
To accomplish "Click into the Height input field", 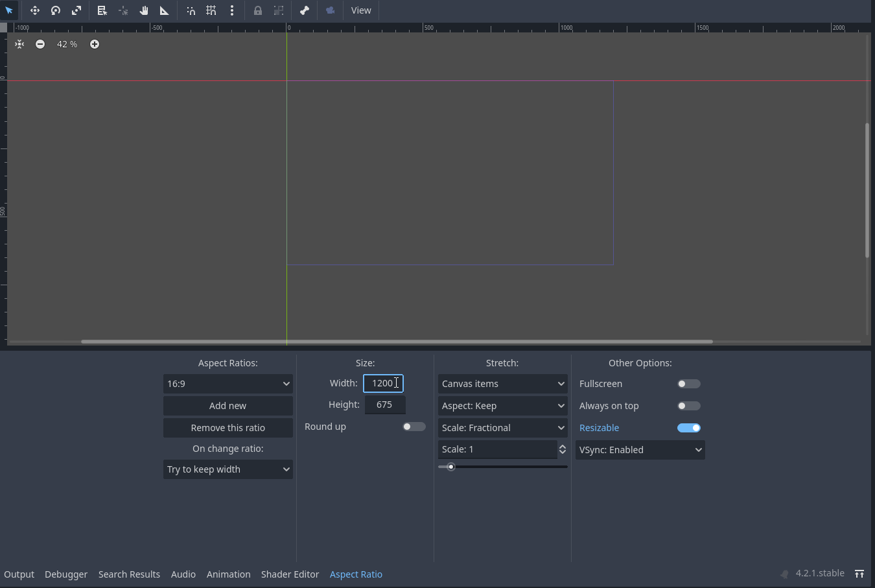I will point(385,405).
